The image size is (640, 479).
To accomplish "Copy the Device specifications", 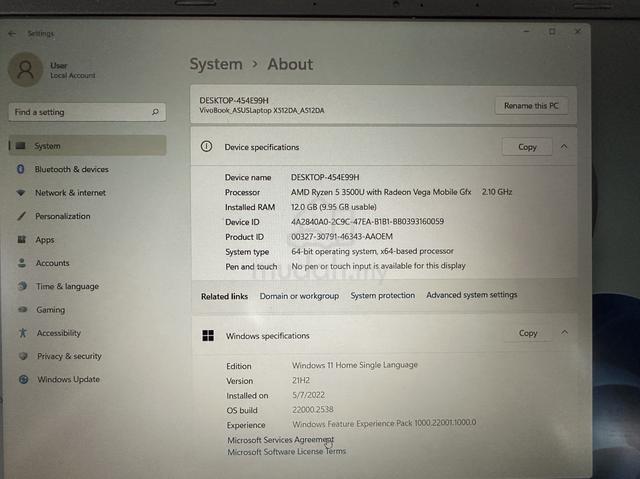I will [527, 147].
